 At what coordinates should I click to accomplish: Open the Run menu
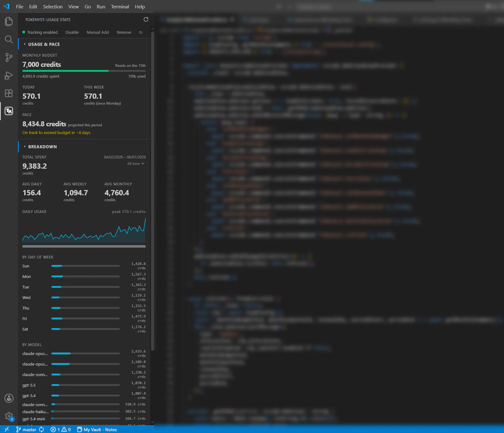pyautogui.click(x=101, y=6)
